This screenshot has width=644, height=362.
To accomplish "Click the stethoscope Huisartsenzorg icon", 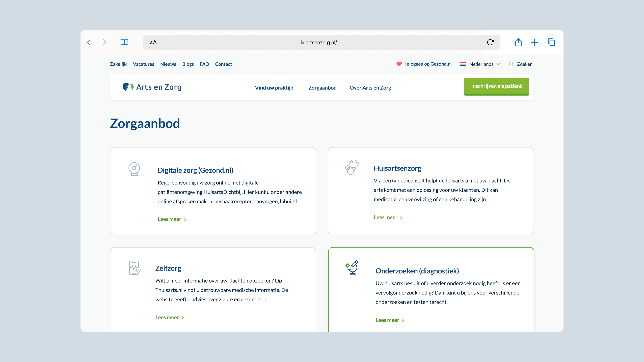I will [352, 167].
